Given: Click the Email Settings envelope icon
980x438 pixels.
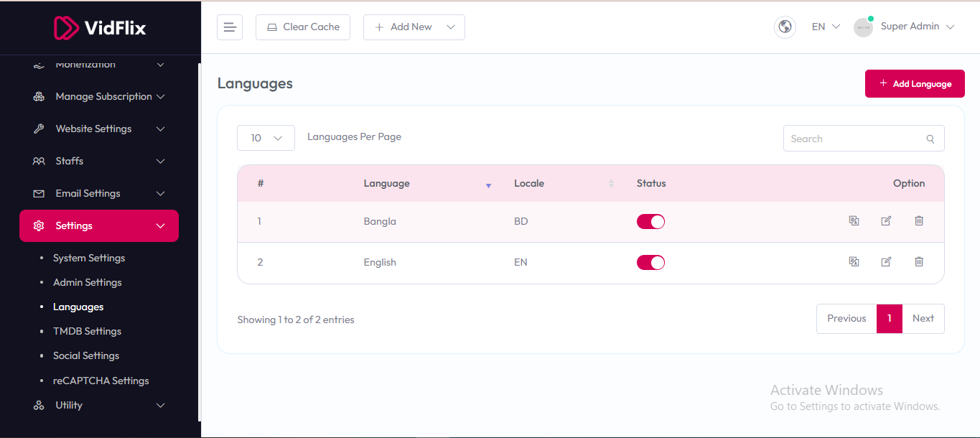Looking at the screenshot, I should [39, 193].
